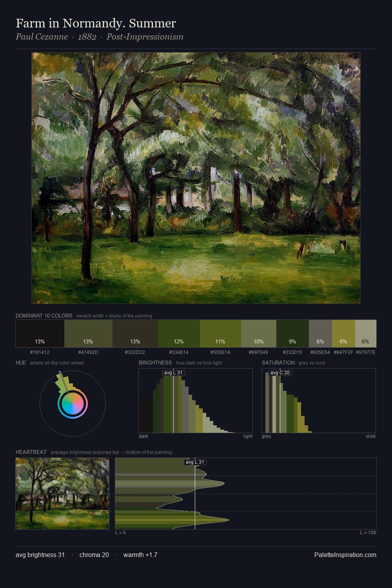Click the avg C 20 saturation label
392x588 pixels.
(x=280, y=373)
